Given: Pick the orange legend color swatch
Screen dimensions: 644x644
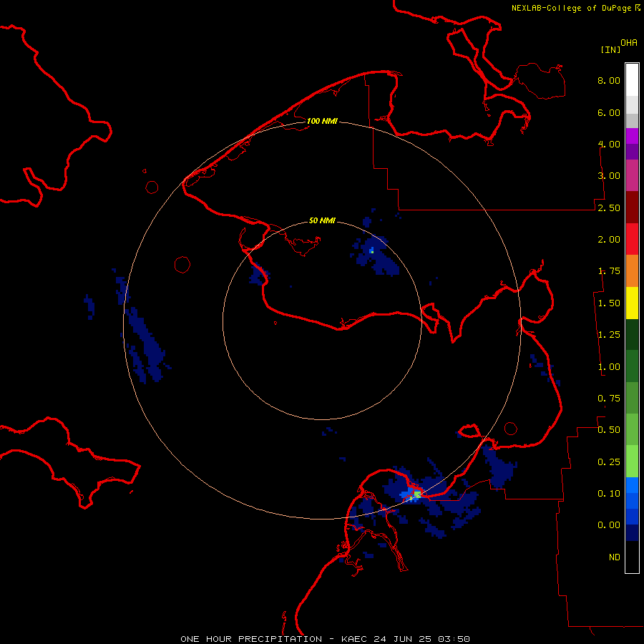Looking at the screenshot, I should coord(632,271).
